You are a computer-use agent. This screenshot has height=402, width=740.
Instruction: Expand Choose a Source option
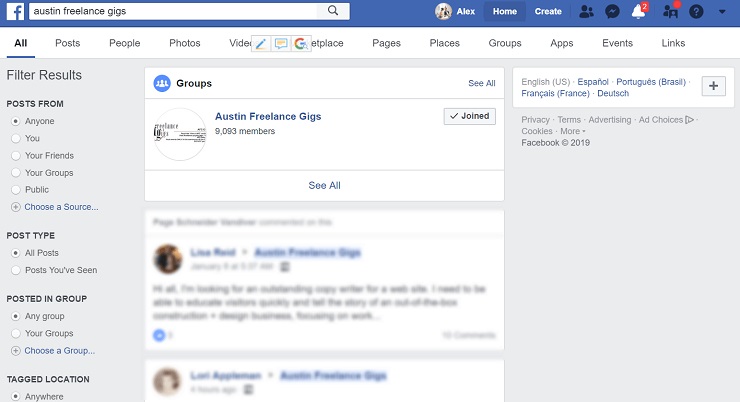click(x=61, y=207)
